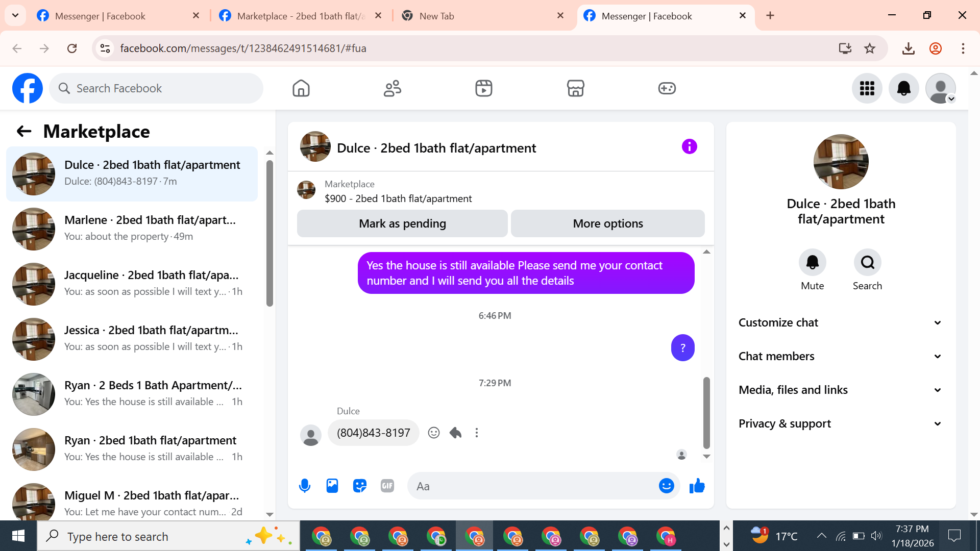Image resolution: width=980 pixels, height=551 pixels.
Task: Open the Facebook Marketplace icon in top nav
Action: coord(575,88)
